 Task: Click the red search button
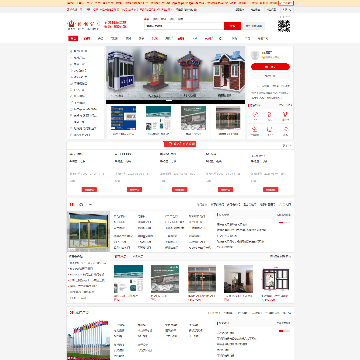(232, 26)
